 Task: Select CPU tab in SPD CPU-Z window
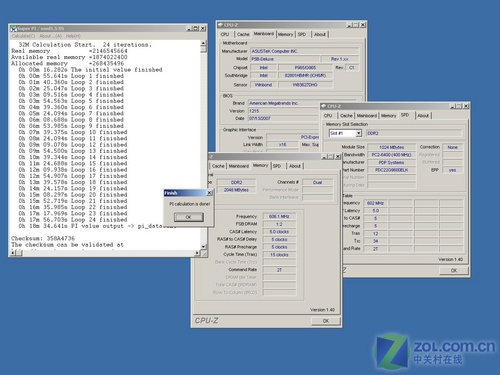(x=328, y=116)
